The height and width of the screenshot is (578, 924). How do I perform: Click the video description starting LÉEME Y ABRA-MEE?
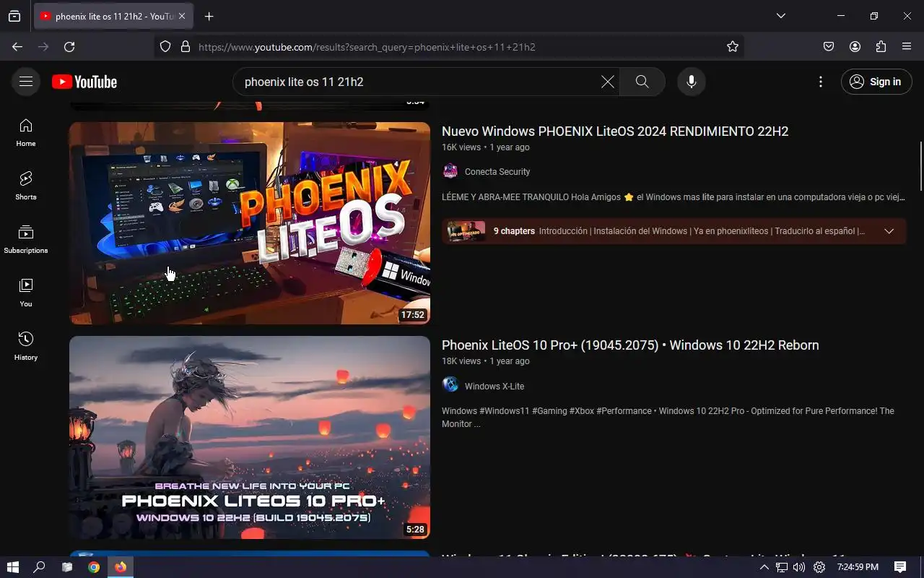pyautogui.click(x=673, y=197)
